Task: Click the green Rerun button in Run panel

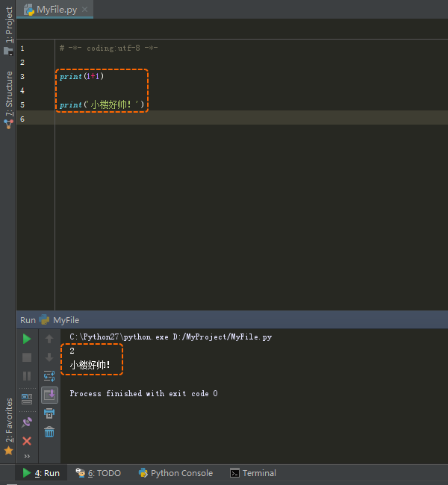Action: point(27,339)
